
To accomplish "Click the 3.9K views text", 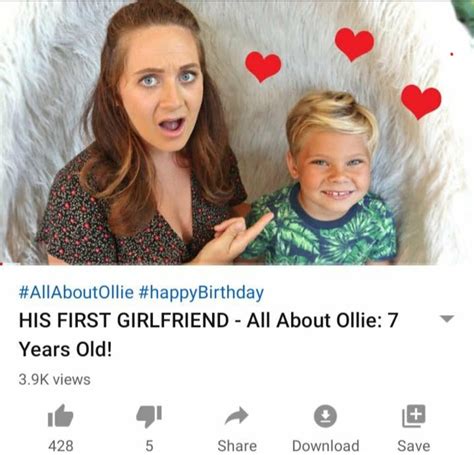I will [x=54, y=379].
